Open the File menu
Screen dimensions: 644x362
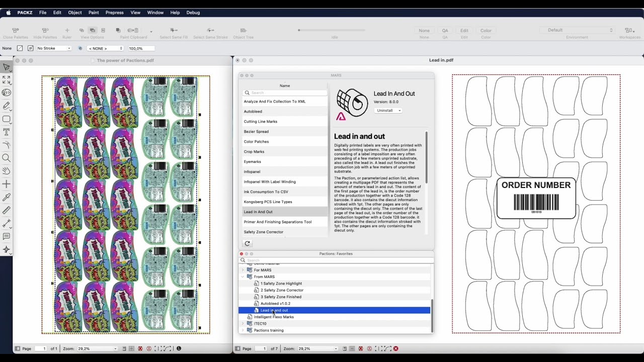click(43, 13)
